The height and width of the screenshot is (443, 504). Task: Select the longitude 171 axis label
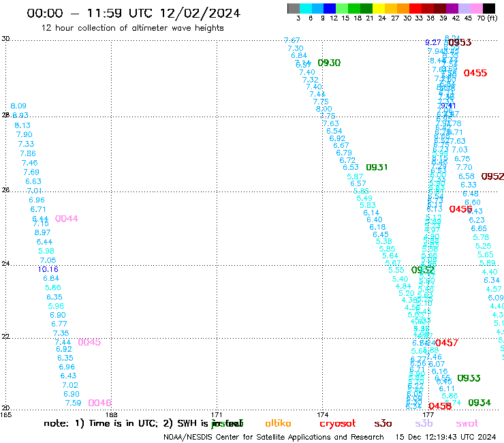pos(217,414)
